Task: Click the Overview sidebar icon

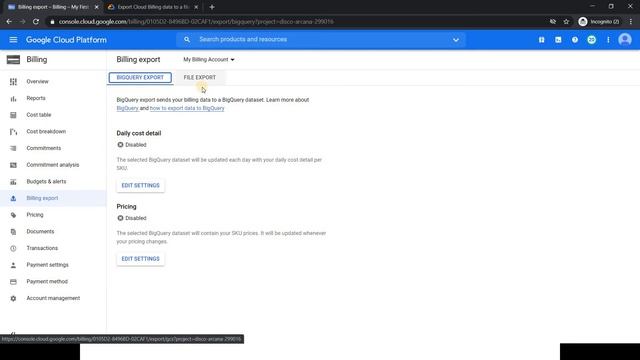Action: pyautogui.click(x=13, y=82)
